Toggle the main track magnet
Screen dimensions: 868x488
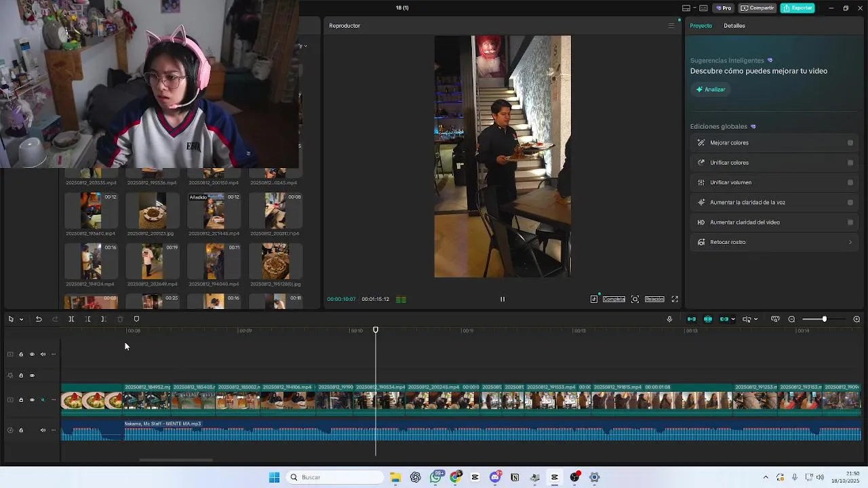coord(692,319)
